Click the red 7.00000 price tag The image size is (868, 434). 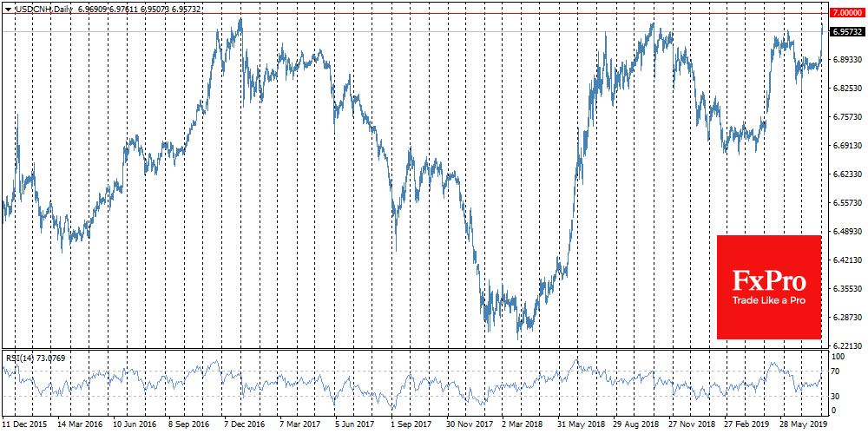click(x=847, y=13)
